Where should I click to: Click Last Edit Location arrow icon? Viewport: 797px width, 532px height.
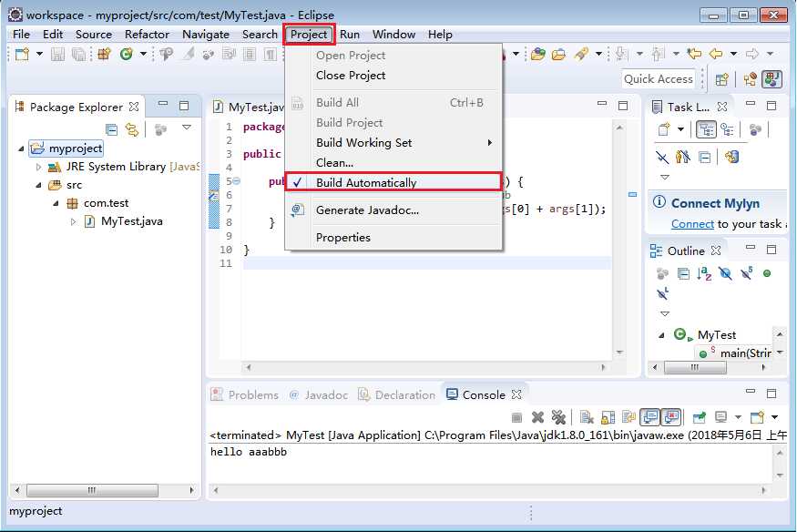click(694, 54)
